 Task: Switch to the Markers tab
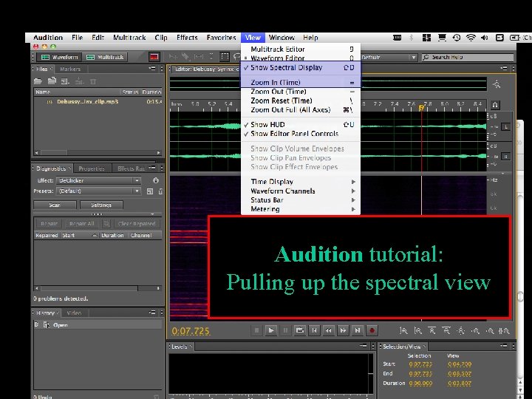click(x=70, y=69)
